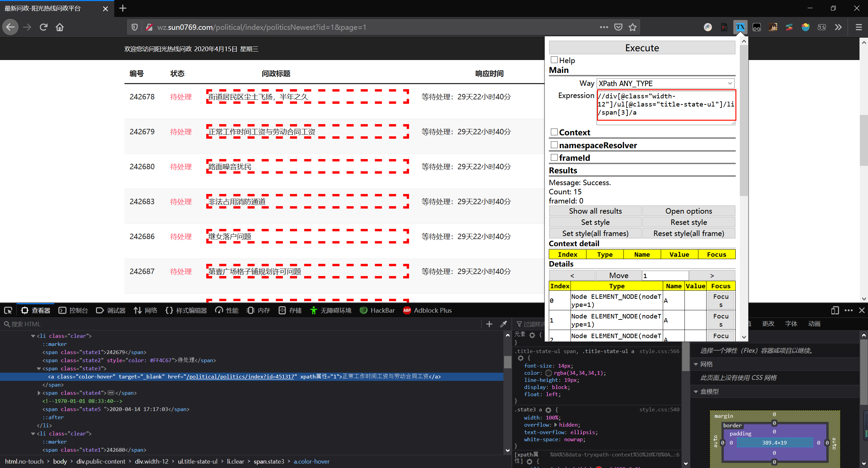Open the 网络 network tab
868x468 pixels.
(146, 310)
